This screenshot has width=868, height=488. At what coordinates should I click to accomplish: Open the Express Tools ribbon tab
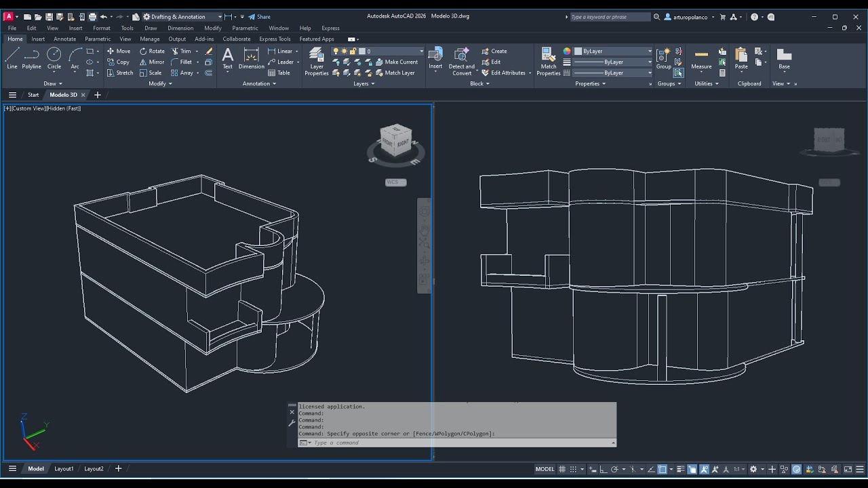275,39
